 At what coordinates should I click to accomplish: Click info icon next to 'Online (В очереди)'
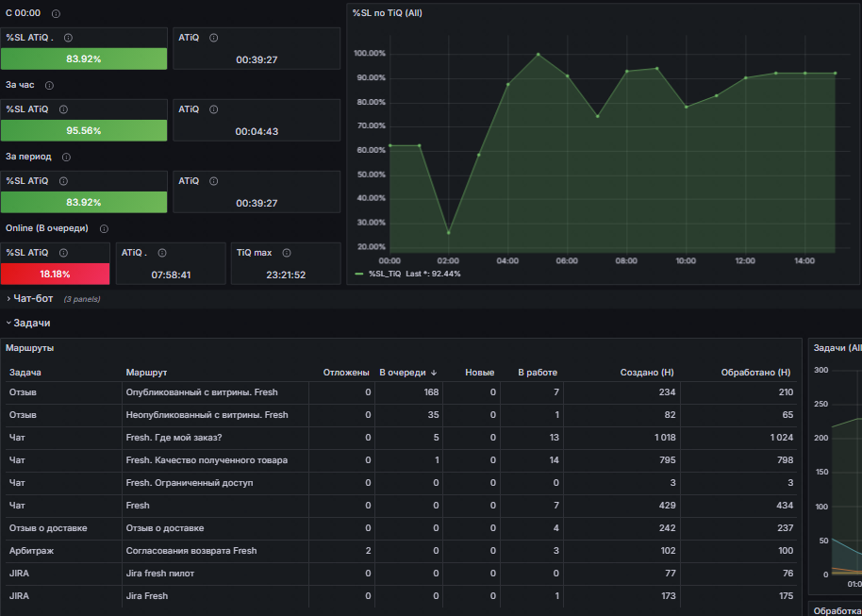click(x=104, y=229)
